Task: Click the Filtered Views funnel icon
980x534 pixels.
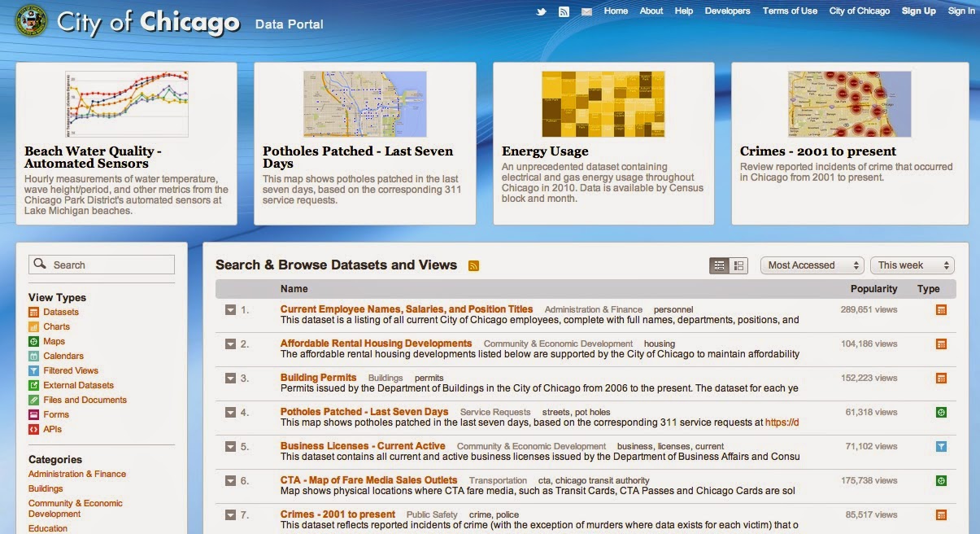Action: pos(33,370)
